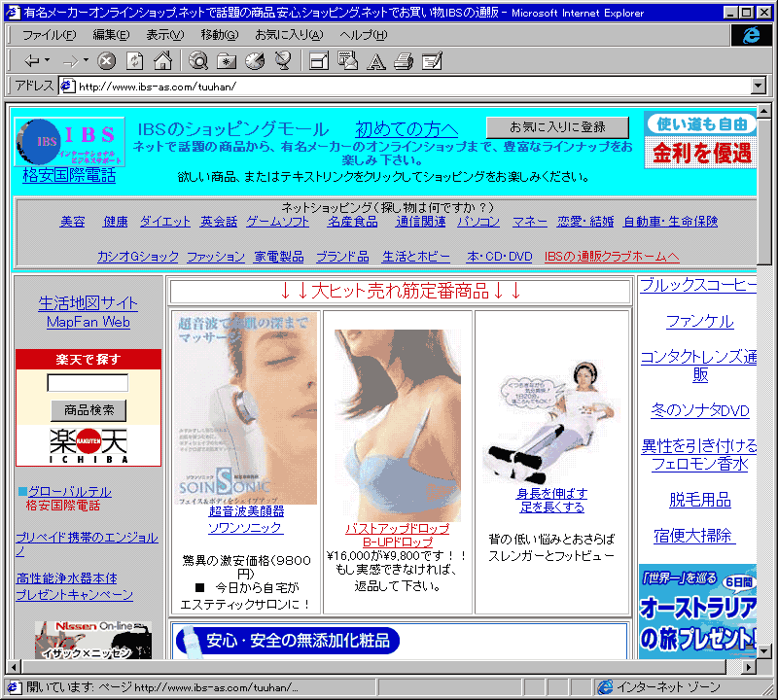Open the Channels satellite dish icon
The width and height of the screenshot is (778, 700).
click(x=283, y=61)
